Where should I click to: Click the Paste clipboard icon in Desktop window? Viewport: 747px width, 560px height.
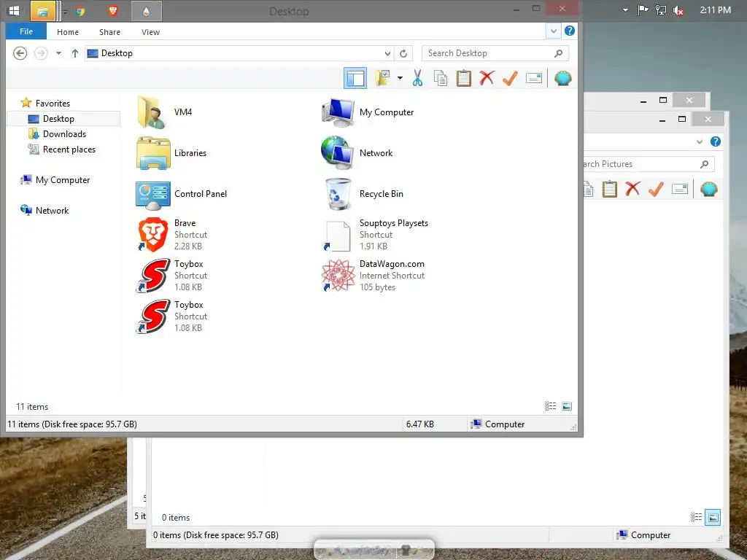pos(463,78)
